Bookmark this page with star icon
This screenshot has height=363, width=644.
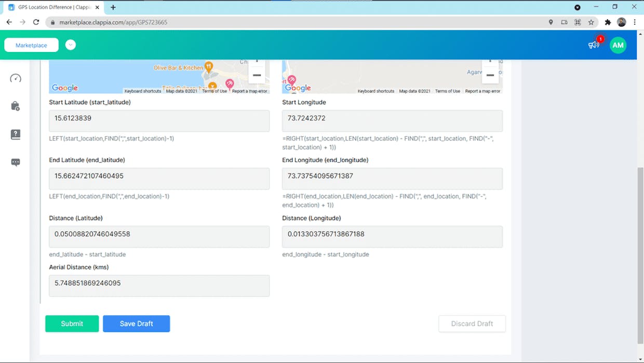tap(591, 22)
